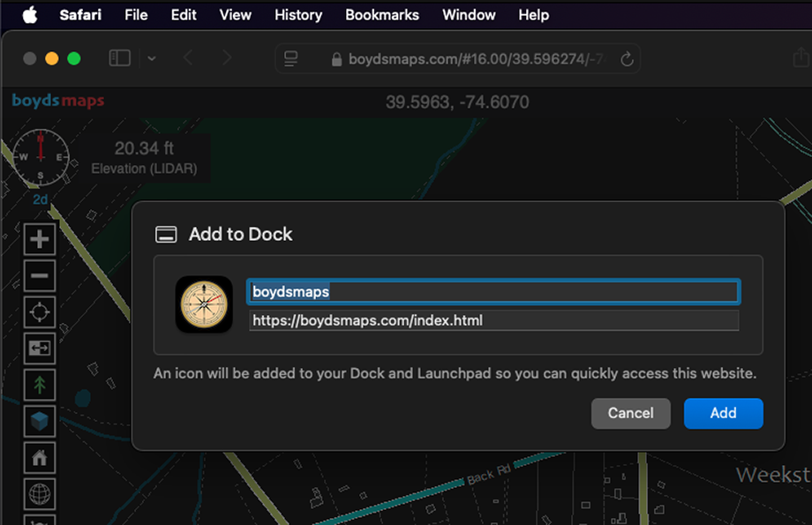The width and height of the screenshot is (812, 525).
Task: Locate my position with crosshair tool
Action: coord(40,312)
